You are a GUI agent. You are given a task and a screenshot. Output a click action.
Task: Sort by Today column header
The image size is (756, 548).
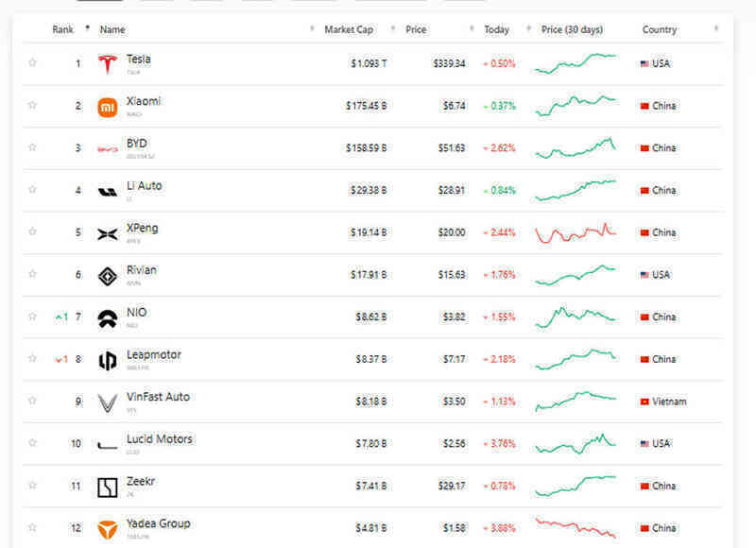pyautogui.click(x=497, y=29)
